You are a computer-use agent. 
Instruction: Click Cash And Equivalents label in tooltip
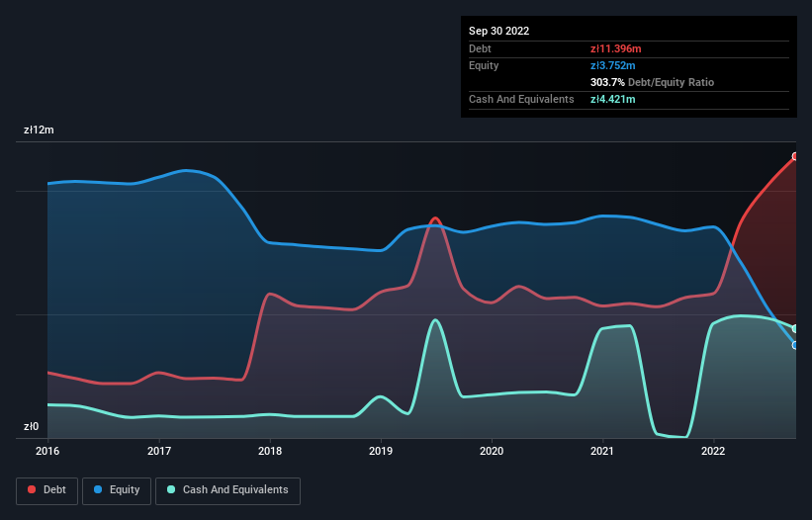coord(521,99)
